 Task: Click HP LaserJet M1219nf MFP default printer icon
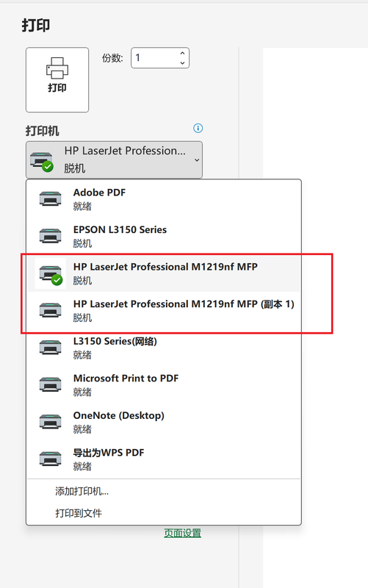click(x=51, y=273)
